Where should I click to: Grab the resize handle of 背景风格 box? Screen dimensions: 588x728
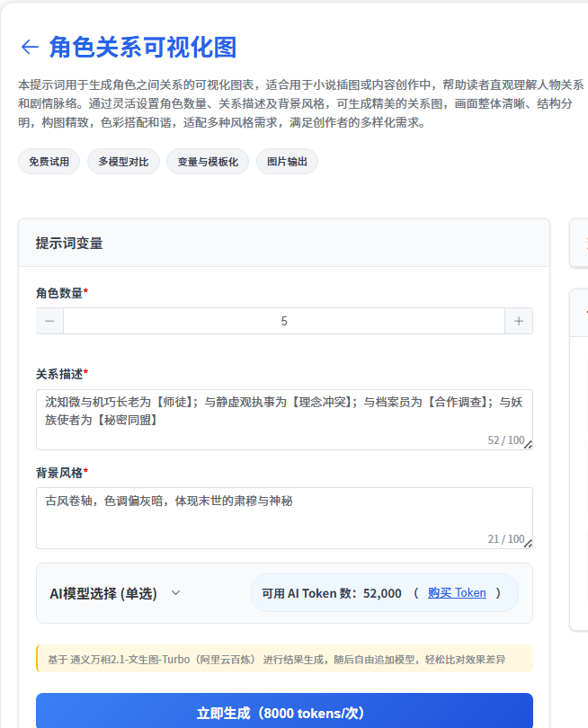(x=529, y=543)
